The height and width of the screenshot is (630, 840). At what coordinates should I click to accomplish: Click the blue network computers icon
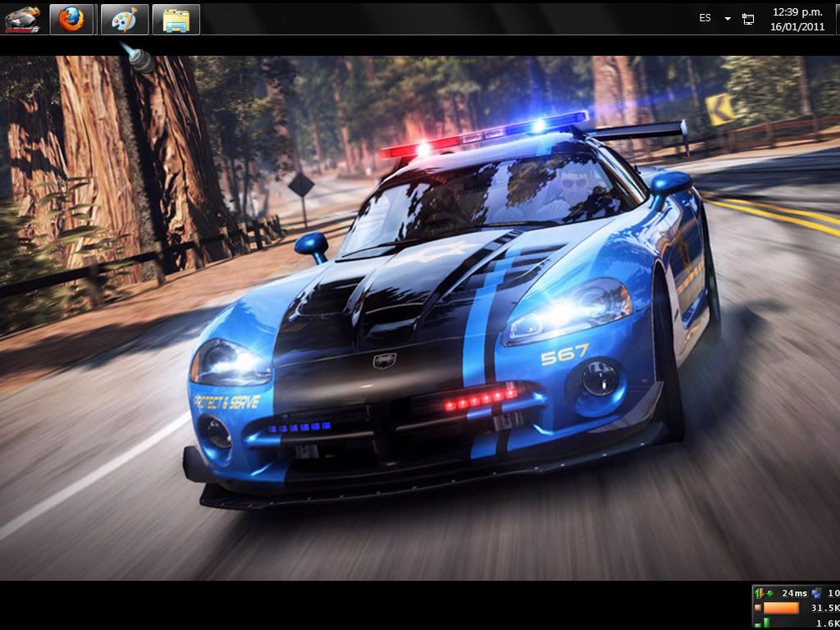(816, 593)
